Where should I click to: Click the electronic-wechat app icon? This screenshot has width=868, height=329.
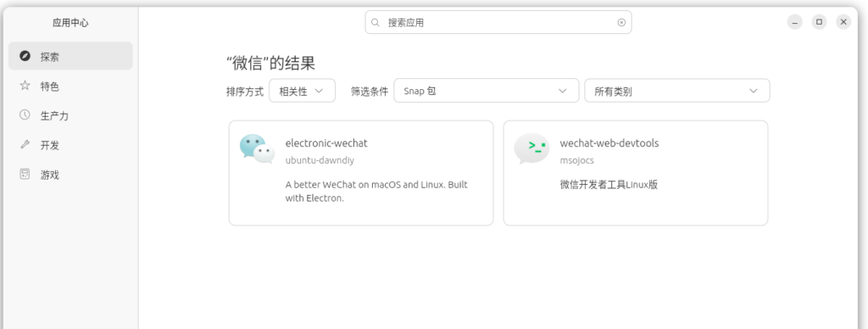[x=257, y=149]
